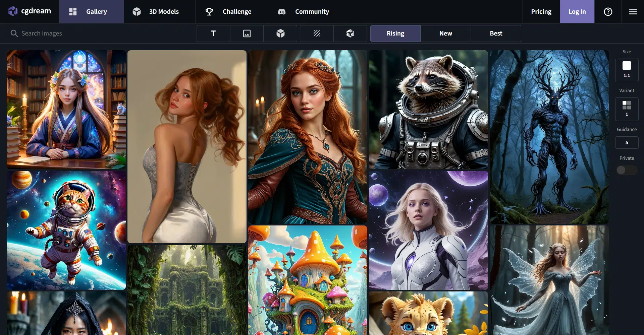The height and width of the screenshot is (335, 644).
Task: Open the Variant count selector
Action: coord(627,109)
